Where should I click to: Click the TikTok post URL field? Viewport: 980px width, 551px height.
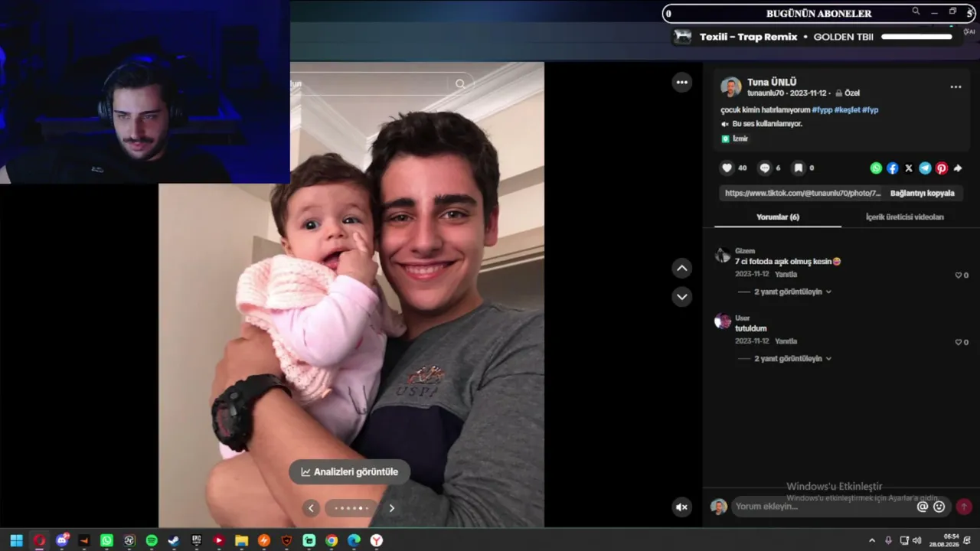802,194
